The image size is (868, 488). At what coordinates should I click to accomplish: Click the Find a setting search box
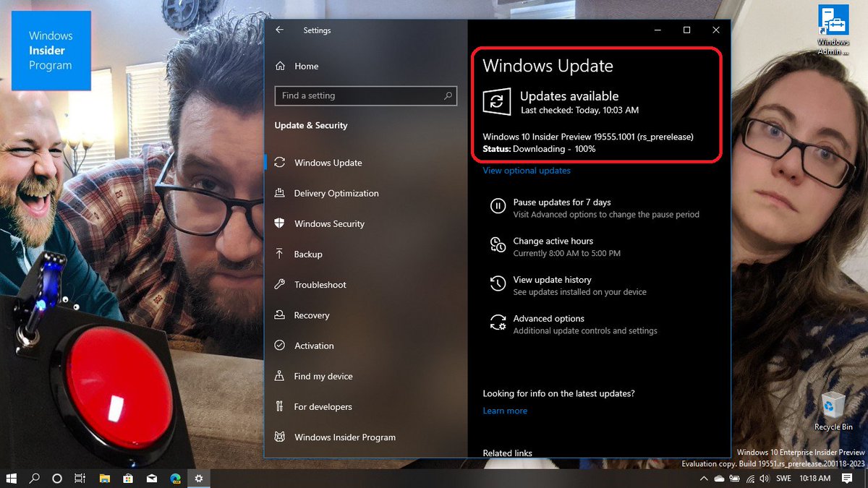(365, 95)
